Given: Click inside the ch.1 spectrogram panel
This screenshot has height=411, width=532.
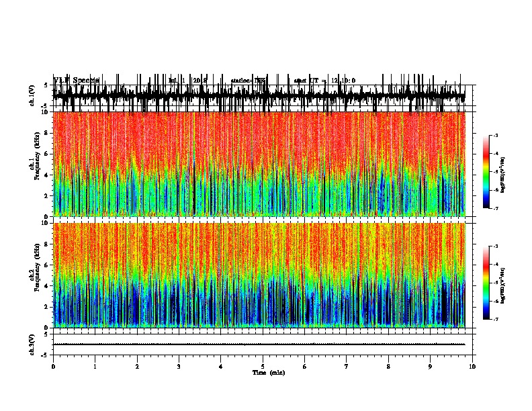Looking at the screenshot, I should click(x=259, y=164).
